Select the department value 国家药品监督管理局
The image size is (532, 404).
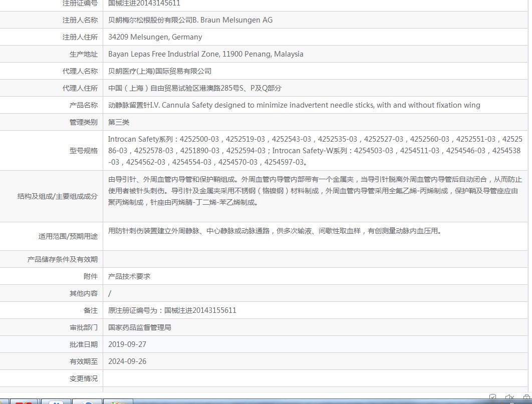[139, 327]
